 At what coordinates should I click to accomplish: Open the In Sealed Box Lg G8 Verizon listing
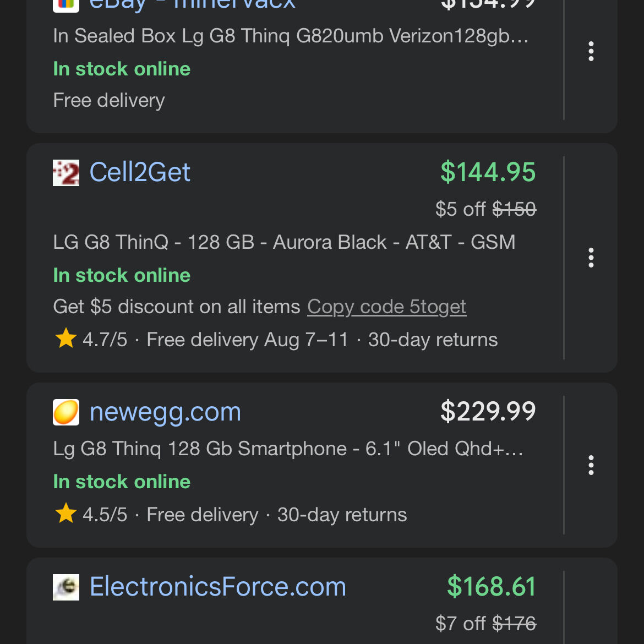click(x=291, y=36)
